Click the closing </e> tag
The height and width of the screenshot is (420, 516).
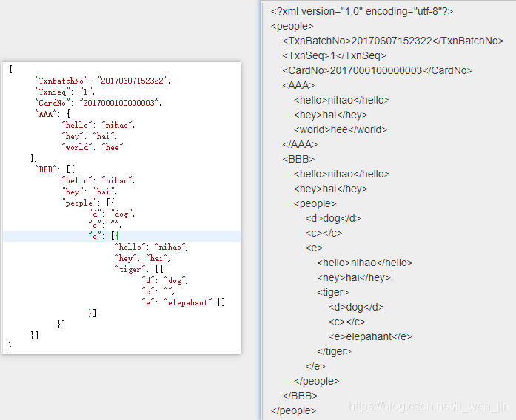(x=315, y=366)
